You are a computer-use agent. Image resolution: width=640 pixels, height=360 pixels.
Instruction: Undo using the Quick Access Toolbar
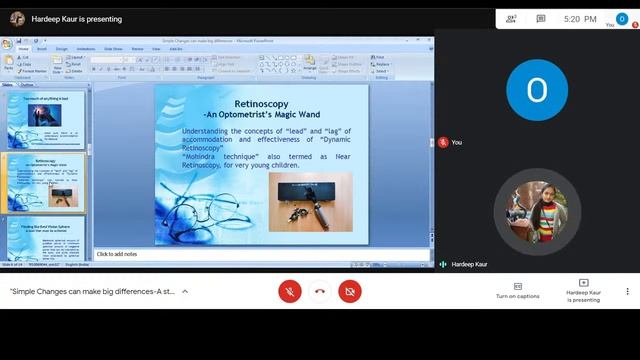click(27, 41)
